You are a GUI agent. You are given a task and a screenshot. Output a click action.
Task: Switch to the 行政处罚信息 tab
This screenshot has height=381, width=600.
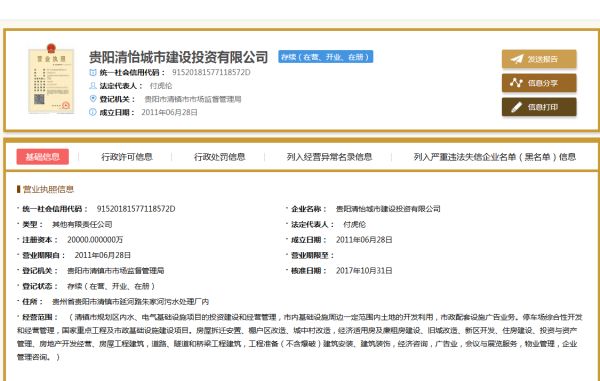click(x=220, y=157)
